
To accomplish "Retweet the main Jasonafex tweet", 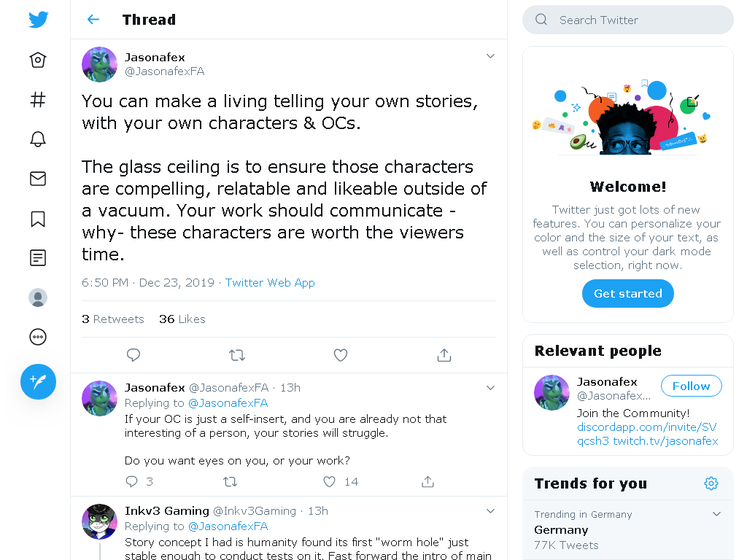I will tap(237, 355).
